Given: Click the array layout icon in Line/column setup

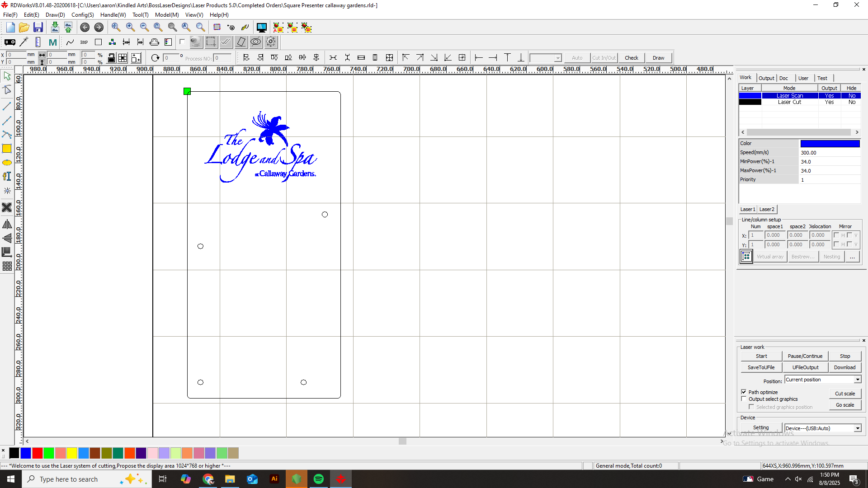Looking at the screenshot, I should [x=746, y=257].
